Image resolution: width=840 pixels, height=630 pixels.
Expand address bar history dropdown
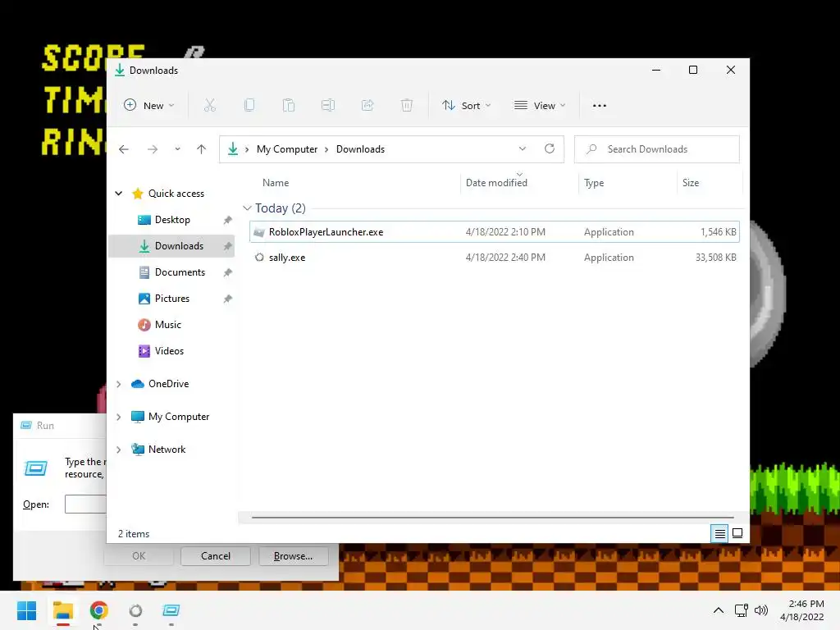coord(523,149)
